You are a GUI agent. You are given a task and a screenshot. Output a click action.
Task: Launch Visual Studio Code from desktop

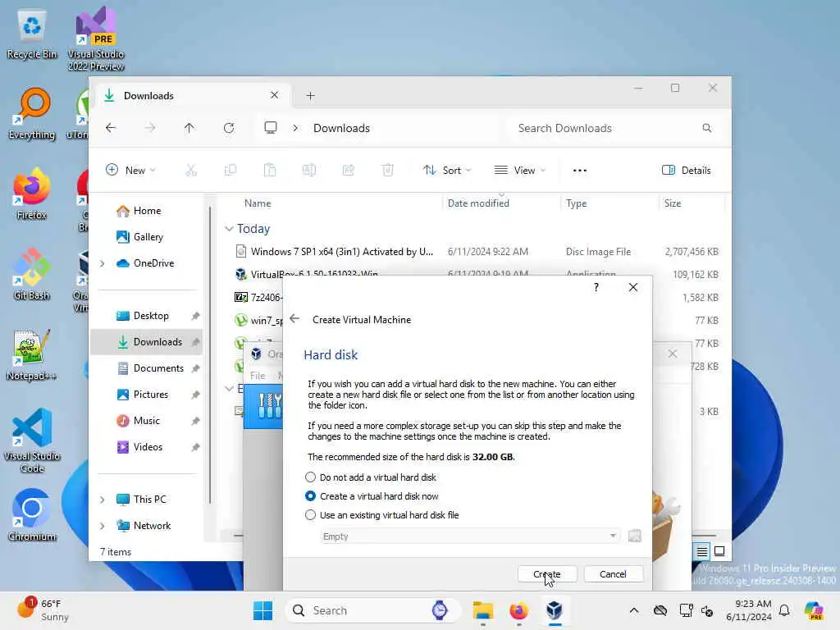[x=32, y=441]
